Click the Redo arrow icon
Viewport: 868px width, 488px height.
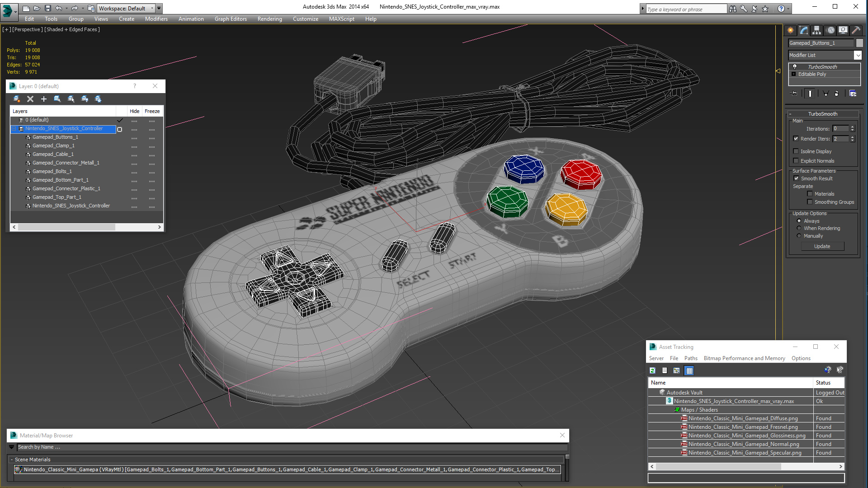click(75, 8)
